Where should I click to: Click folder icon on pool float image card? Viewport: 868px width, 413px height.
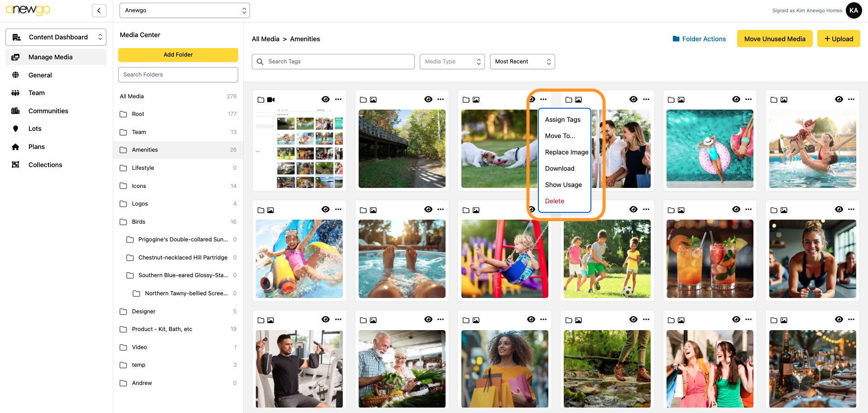pos(671,100)
